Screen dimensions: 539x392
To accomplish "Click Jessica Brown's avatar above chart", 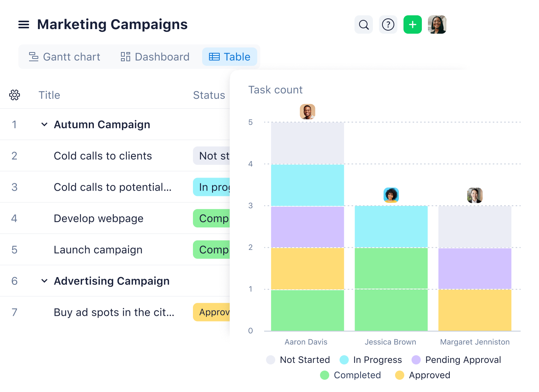I will pos(391,195).
